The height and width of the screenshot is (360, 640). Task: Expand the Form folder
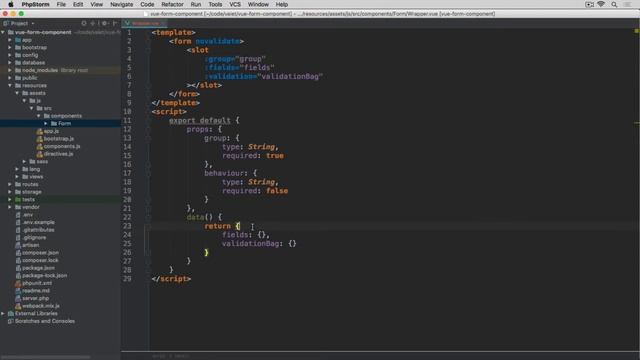pyautogui.click(x=46, y=123)
